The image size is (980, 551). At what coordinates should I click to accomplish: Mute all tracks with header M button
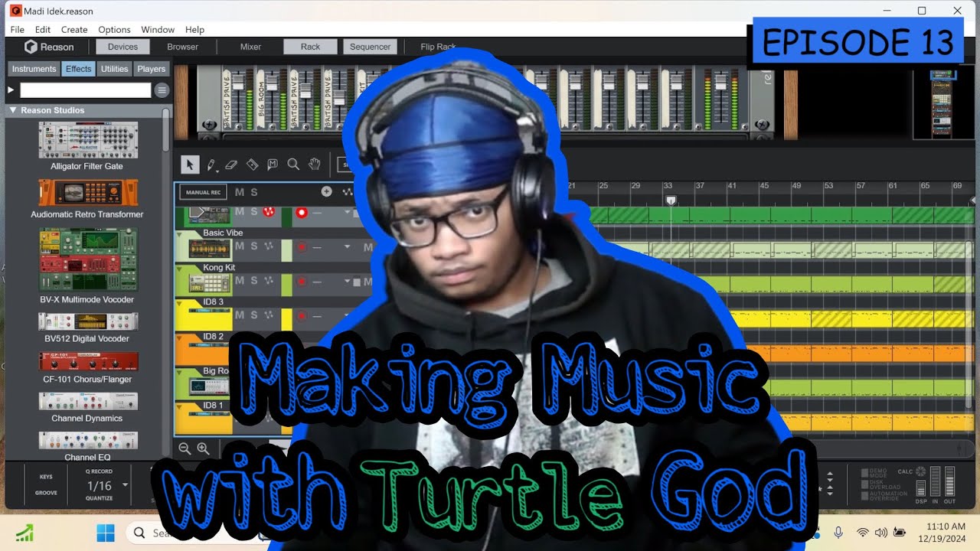coord(240,192)
